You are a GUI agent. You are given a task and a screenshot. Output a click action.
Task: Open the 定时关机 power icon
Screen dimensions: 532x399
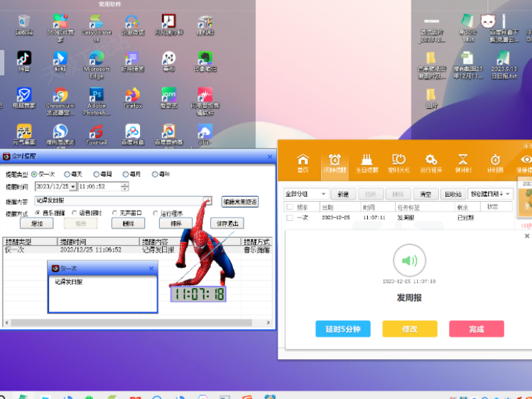(399, 163)
